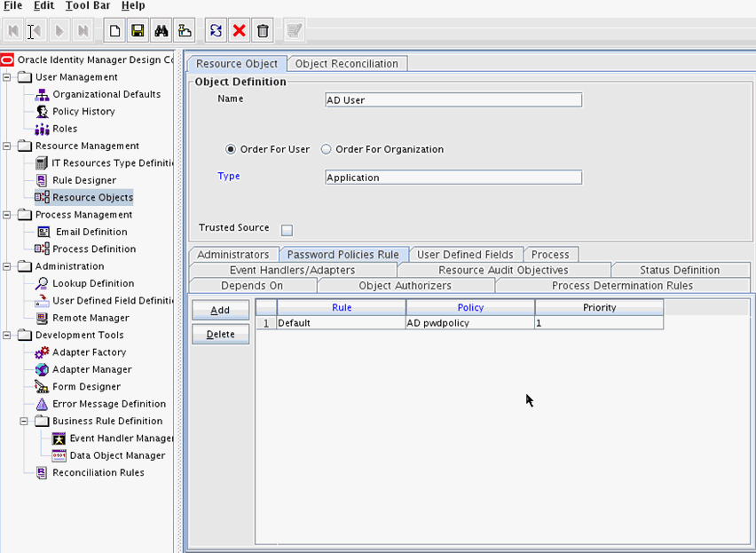
Task: Open the Tool Bar menu
Action: tap(88, 6)
